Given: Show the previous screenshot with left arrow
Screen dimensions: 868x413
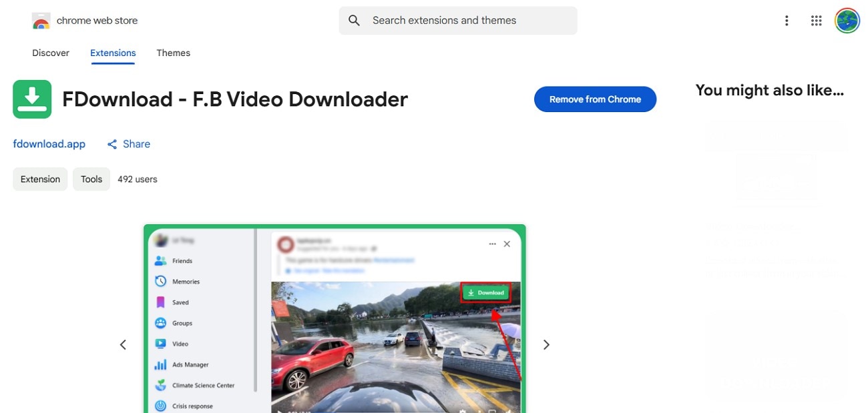Looking at the screenshot, I should 123,345.
